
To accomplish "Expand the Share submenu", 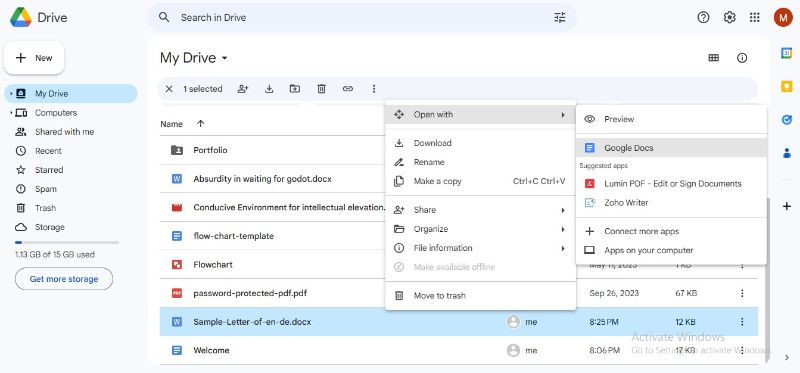I will [x=480, y=210].
